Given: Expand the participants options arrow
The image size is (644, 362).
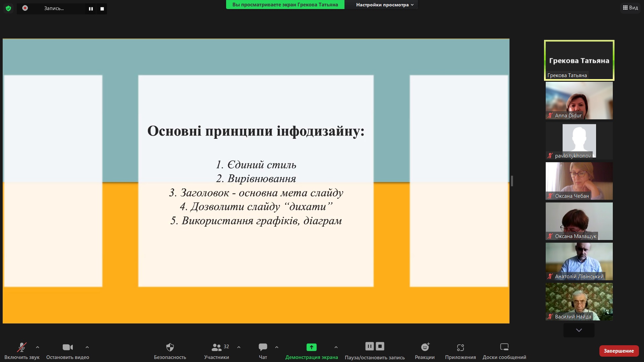Looking at the screenshot, I should 239,347.
